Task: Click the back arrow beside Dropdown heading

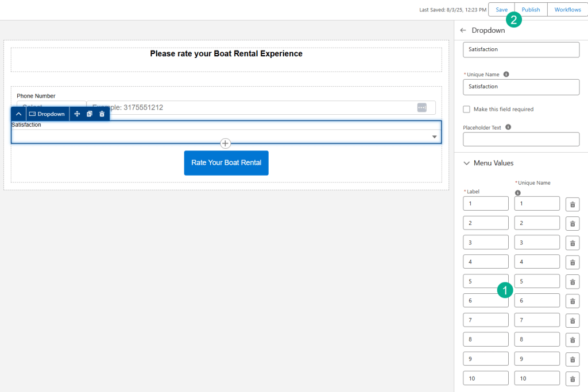Action: pyautogui.click(x=463, y=30)
